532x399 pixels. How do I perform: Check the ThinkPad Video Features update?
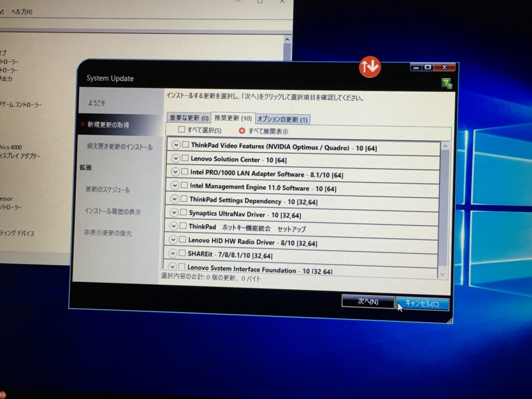tap(184, 145)
